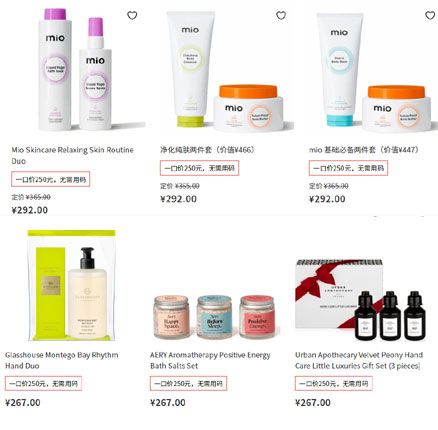Click 一口价250元 promo badge under 净化纯肤两件套
This screenshot has height=430, width=438.
(x=199, y=168)
